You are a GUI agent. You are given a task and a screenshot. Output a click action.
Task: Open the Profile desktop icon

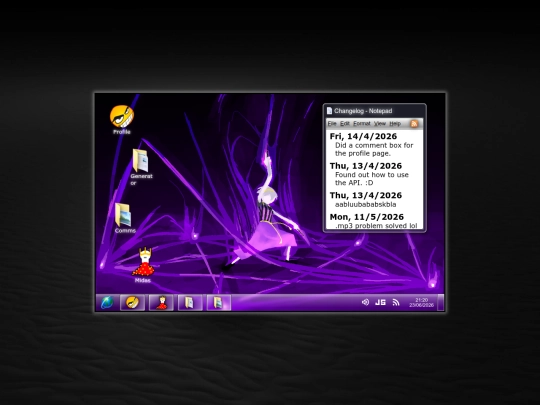[122, 120]
